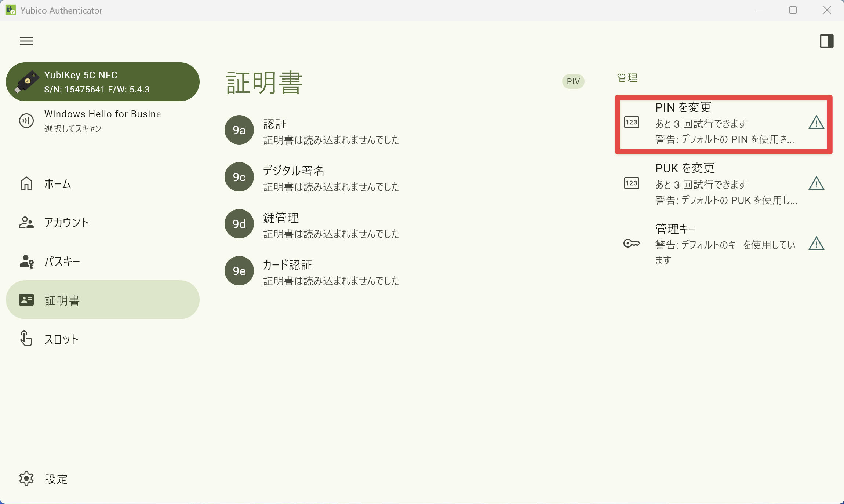Select the YubiKey 5C NFC device
Screen dimensions: 844x504
[103, 82]
